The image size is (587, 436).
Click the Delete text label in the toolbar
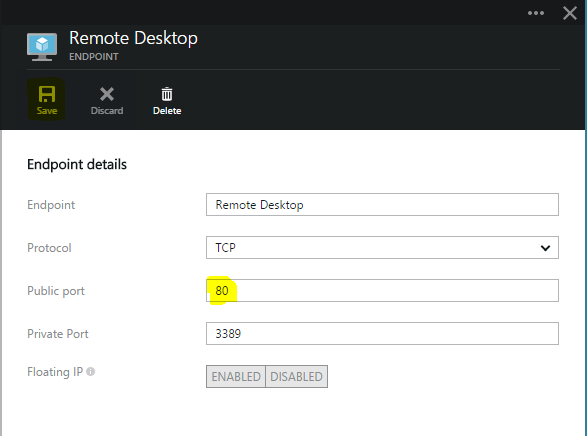coord(167,111)
